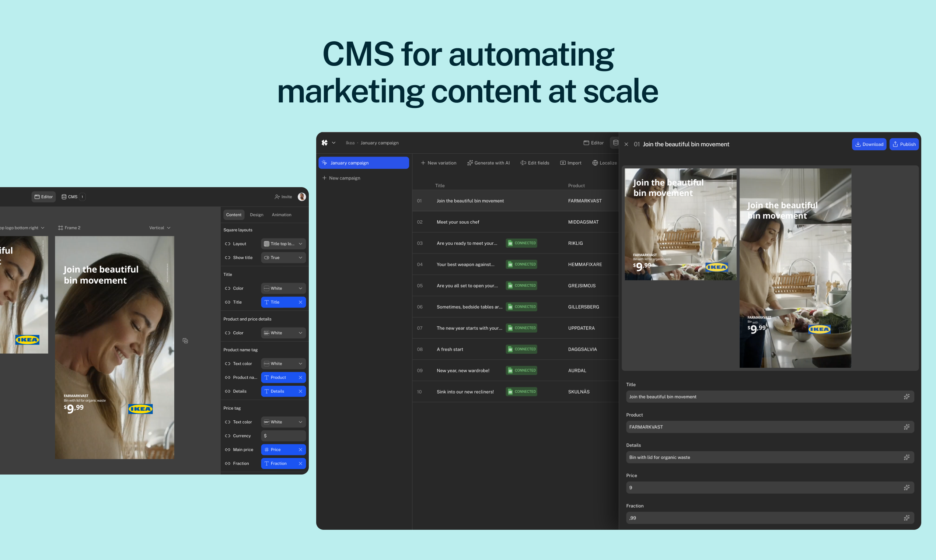Screen dimensions: 936x560
Task: Duplicate the frame using the copy icon
Action: pos(185,340)
